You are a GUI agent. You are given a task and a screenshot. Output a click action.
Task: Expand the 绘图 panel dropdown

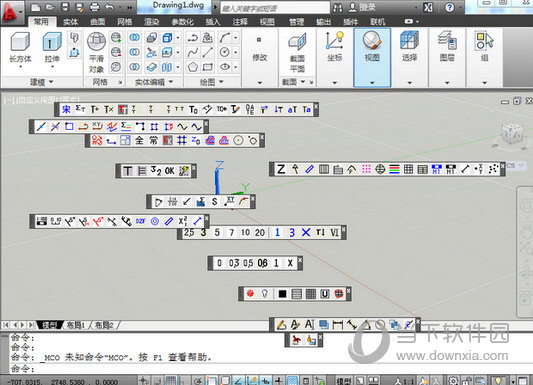pyautogui.click(x=211, y=82)
